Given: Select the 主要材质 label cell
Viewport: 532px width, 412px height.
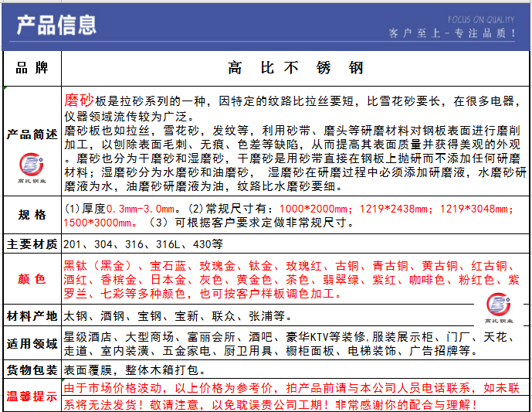Looking at the screenshot, I should (x=32, y=243).
